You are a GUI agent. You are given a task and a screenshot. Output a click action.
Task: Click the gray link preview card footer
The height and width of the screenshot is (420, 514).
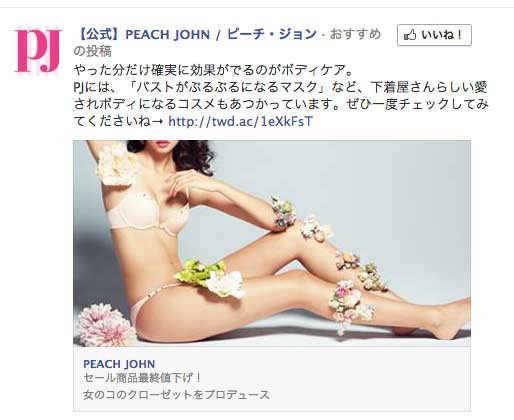pos(272,379)
